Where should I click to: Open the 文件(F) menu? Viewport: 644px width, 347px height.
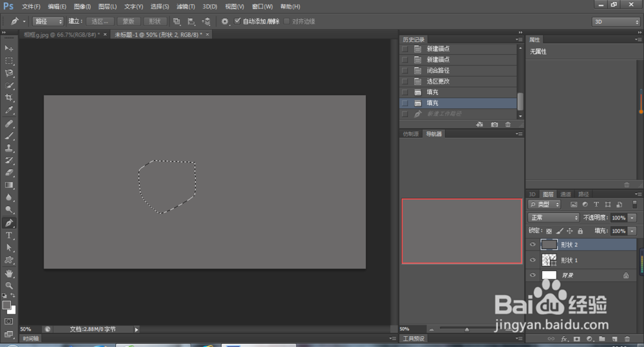point(31,6)
